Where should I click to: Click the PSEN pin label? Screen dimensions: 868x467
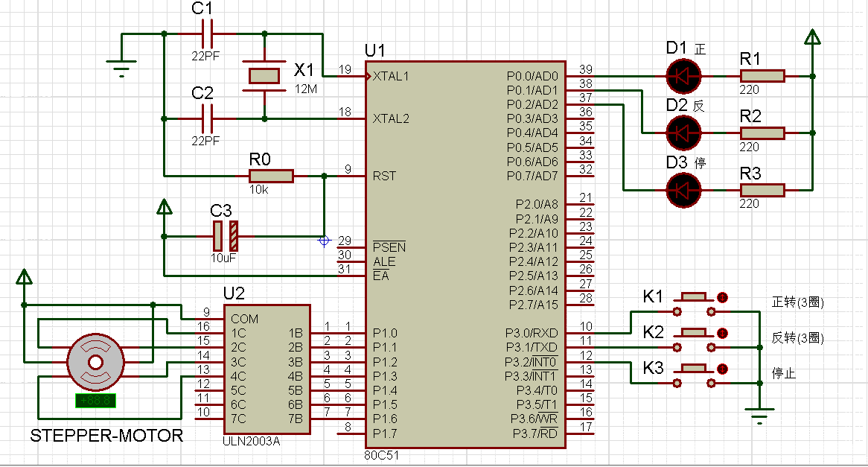click(x=389, y=247)
